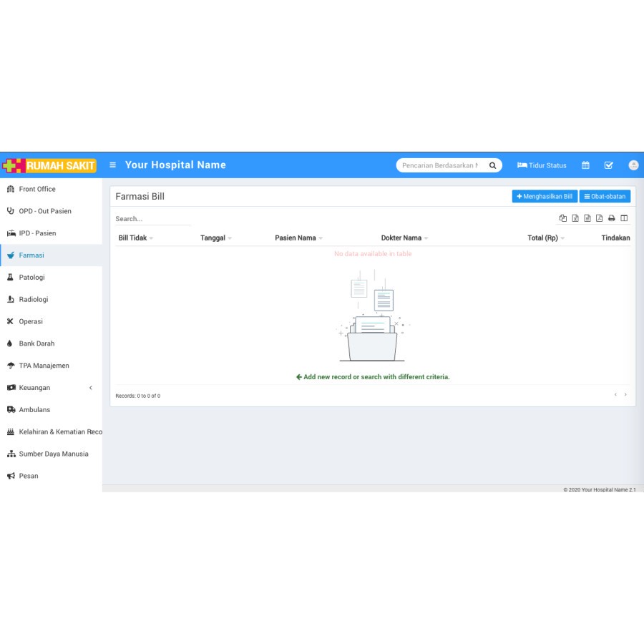Export the table as CSV
Viewport: 644px width, 644px height.
(587, 218)
